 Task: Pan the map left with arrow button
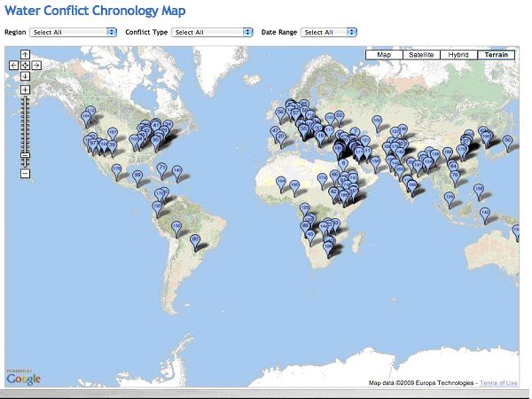pos(13,65)
